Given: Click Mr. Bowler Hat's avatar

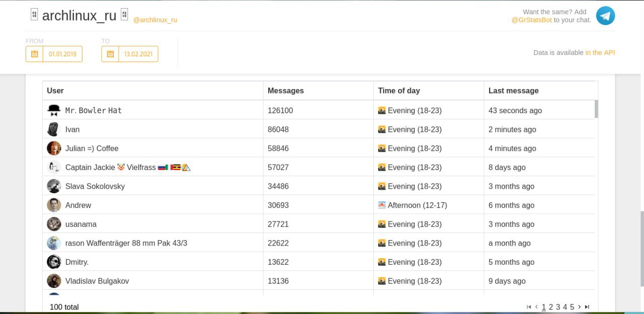Looking at the screenshot, I should pos(54,110).
